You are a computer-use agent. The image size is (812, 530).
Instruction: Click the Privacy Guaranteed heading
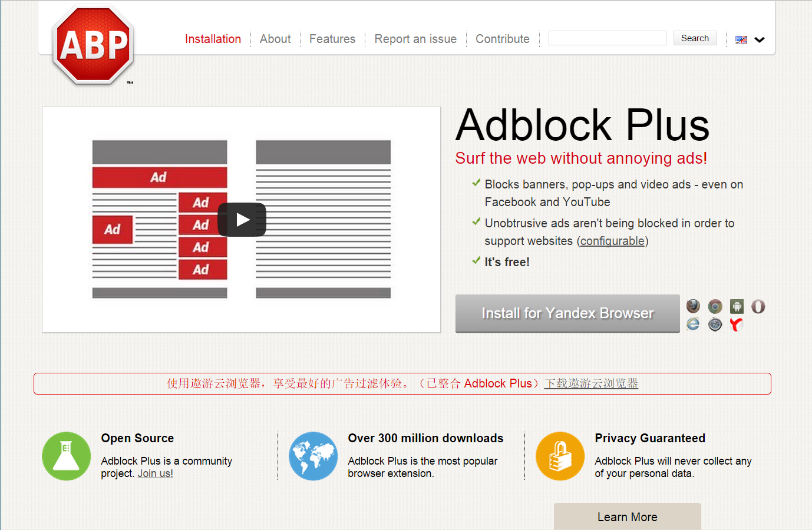(x=650, y=438)
